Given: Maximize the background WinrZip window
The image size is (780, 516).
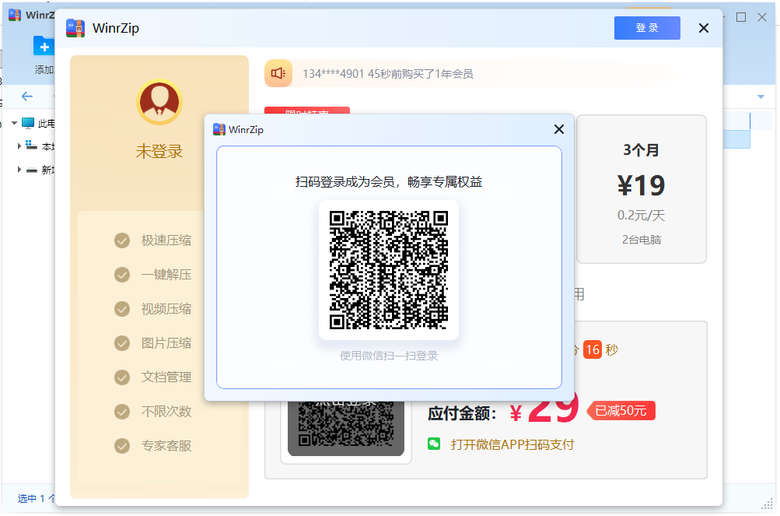Looking at the screenshot, I should coord(741,17).
